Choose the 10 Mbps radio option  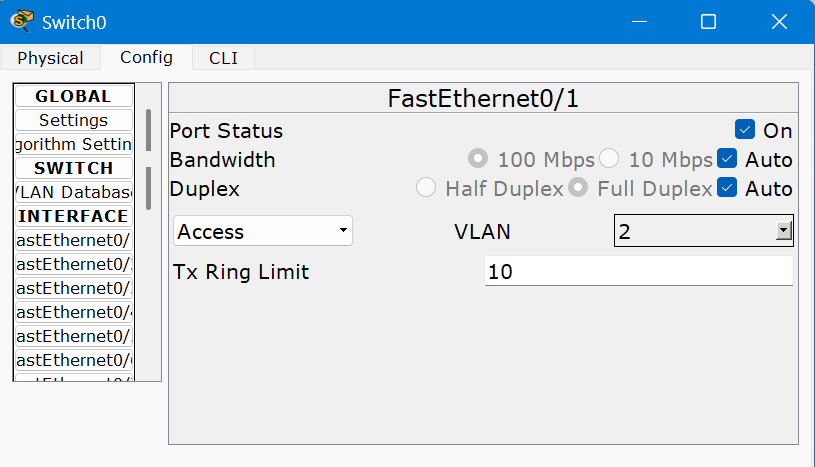tap(609, 159)
